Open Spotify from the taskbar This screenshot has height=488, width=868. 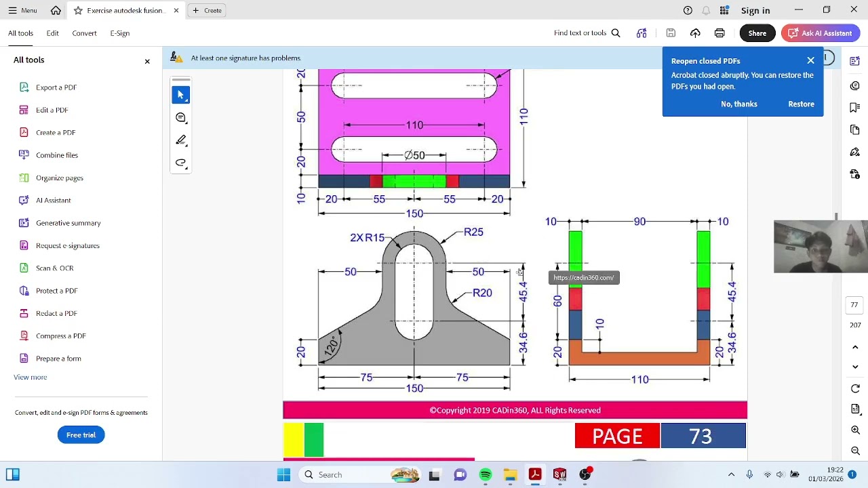[x=486, y=474]
